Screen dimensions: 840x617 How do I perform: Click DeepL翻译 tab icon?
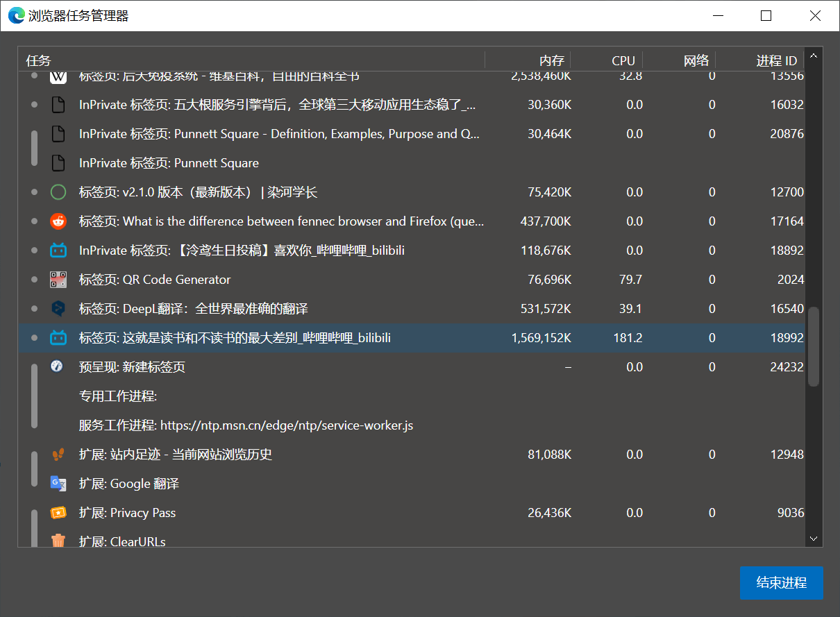[x=58, y=309]
